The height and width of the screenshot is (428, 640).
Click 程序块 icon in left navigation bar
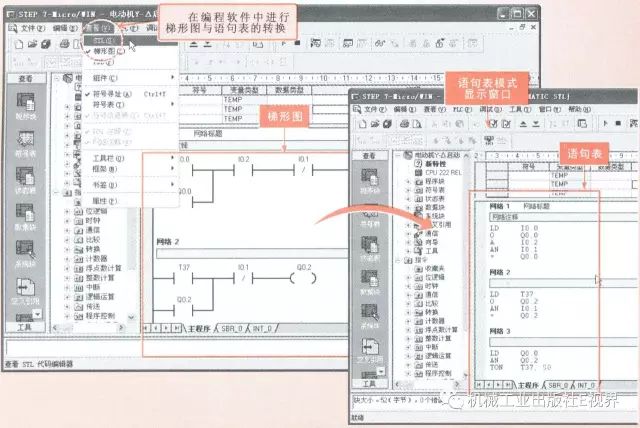[x=27, y=101]
